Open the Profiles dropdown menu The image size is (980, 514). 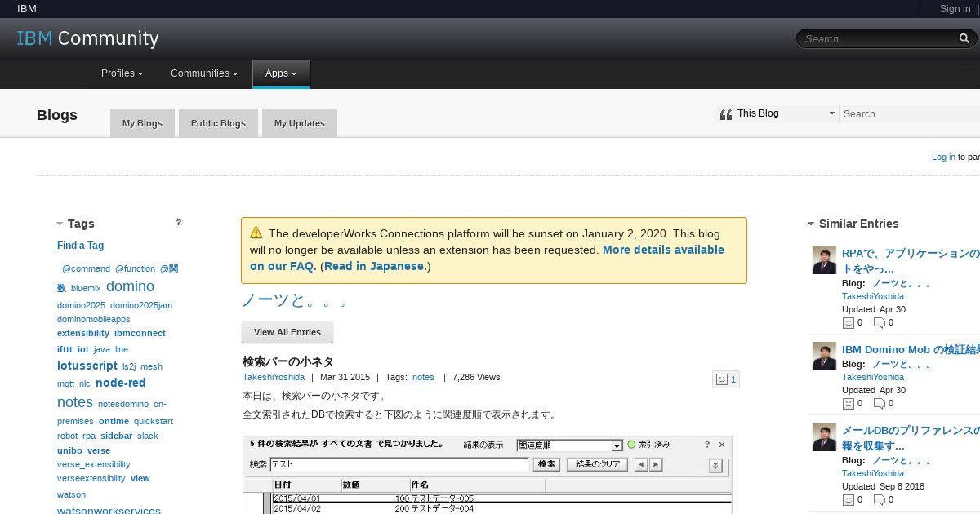[x=122, y=73]
